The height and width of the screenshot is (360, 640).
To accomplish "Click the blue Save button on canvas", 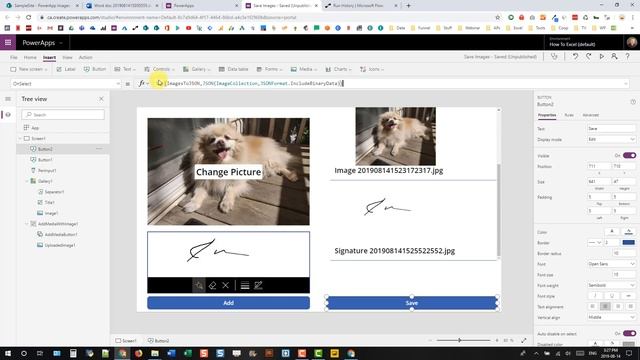I will [x=412, y=303].
